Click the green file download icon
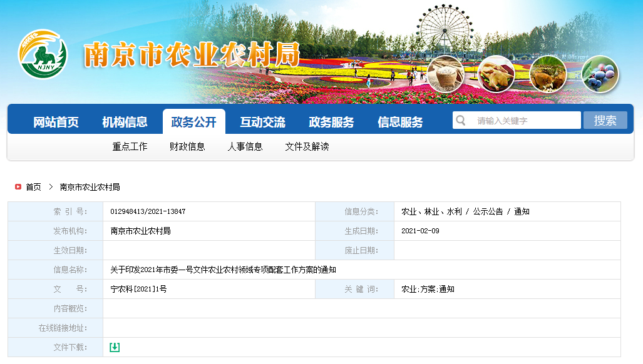643x364 pixels. tap(115, 347)
